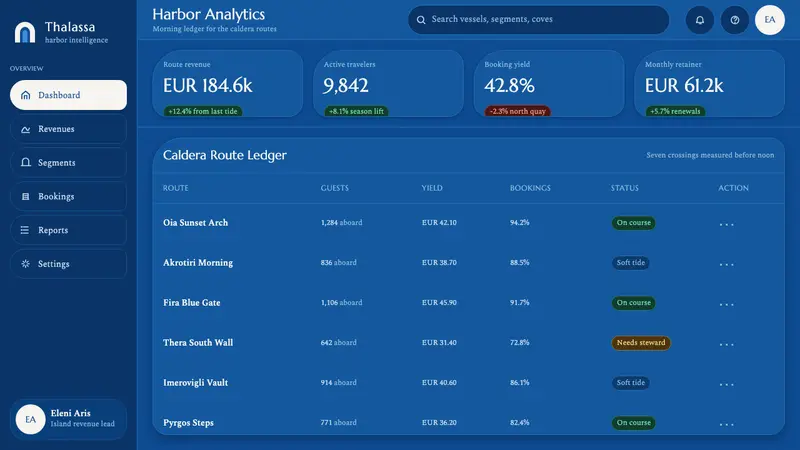Viewport: 800px width, 450px height.
Task: Select Thera South Wall route name
Action: click(198, 342)
